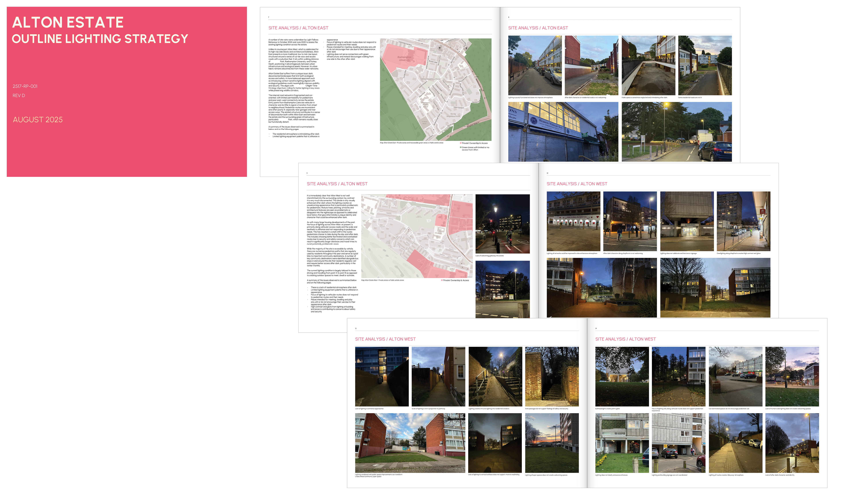Image resolution: width=849 pixels, height=504 pixels.
Task: Click caption "After dark character on residential roads is not welcoming"
Action: pos(585,97)
